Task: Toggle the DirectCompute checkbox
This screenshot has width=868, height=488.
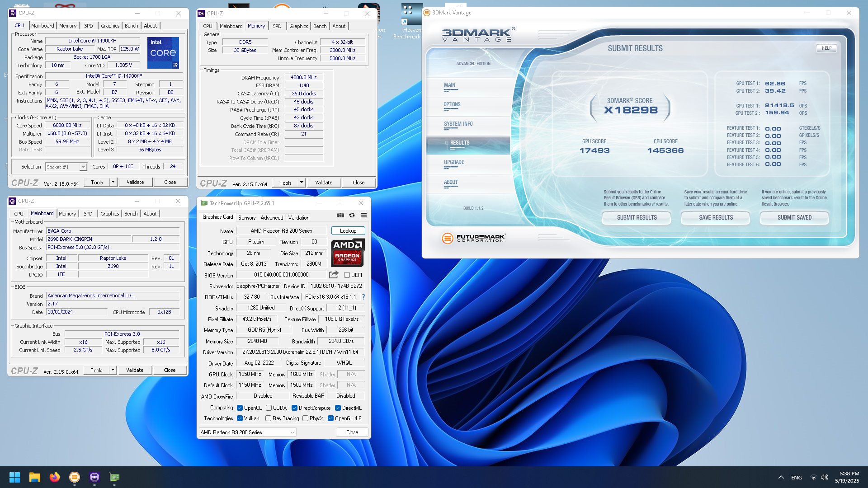Action: click(x=294, y=408)
